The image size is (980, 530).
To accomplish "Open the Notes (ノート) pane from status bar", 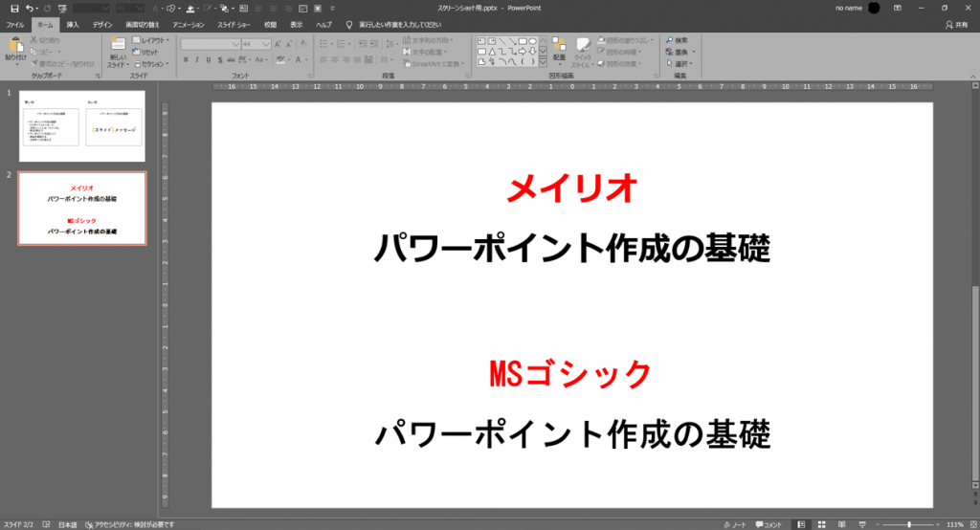I will click(x=734, y=524).
